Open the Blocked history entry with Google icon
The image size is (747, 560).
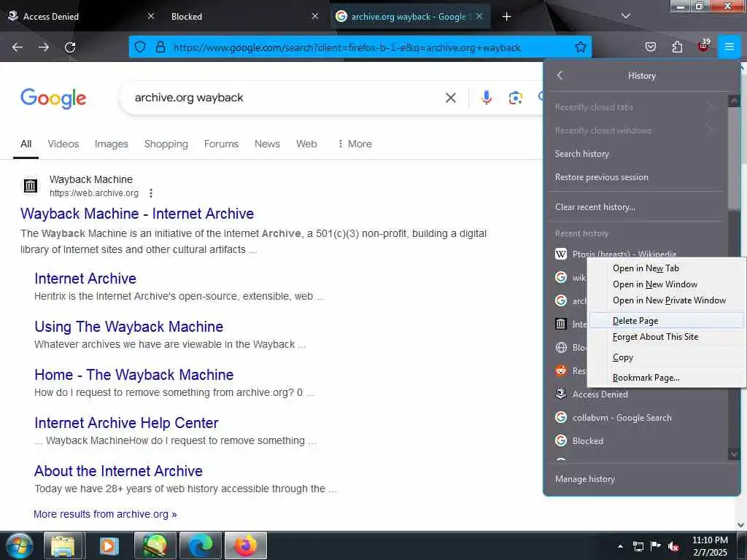pyautogui.click(x=636, y=441)
